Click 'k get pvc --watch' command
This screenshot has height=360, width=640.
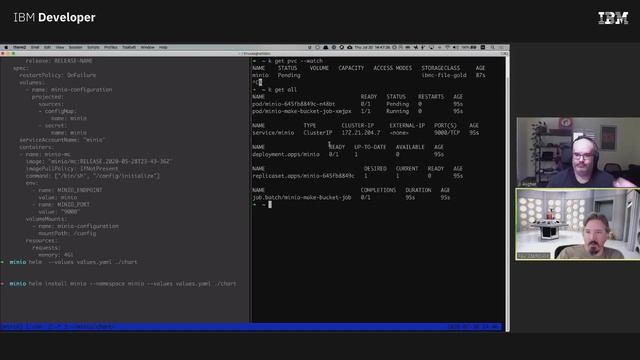coord(295,61)
